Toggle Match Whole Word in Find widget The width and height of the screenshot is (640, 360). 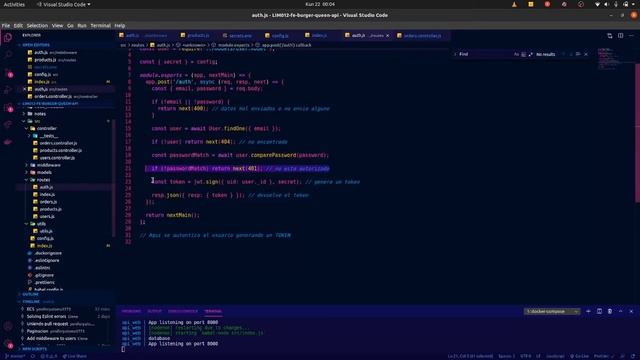tap(523, 54)
